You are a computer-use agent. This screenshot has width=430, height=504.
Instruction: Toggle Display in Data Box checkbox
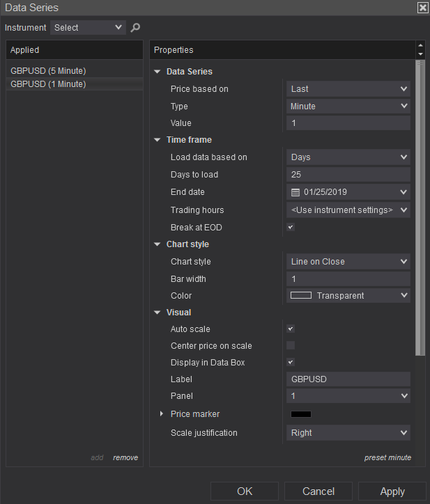(x=291, y=362)
